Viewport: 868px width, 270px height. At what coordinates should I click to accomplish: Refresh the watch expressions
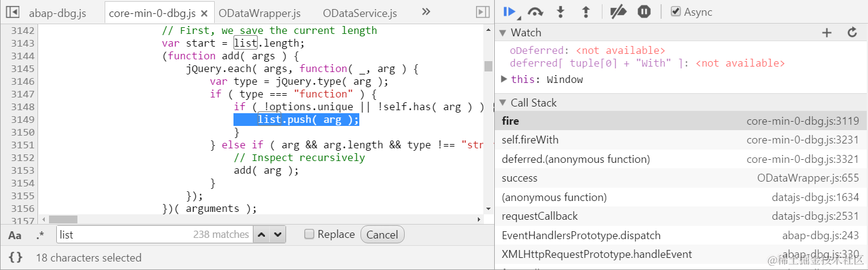[x=852, y=33]
